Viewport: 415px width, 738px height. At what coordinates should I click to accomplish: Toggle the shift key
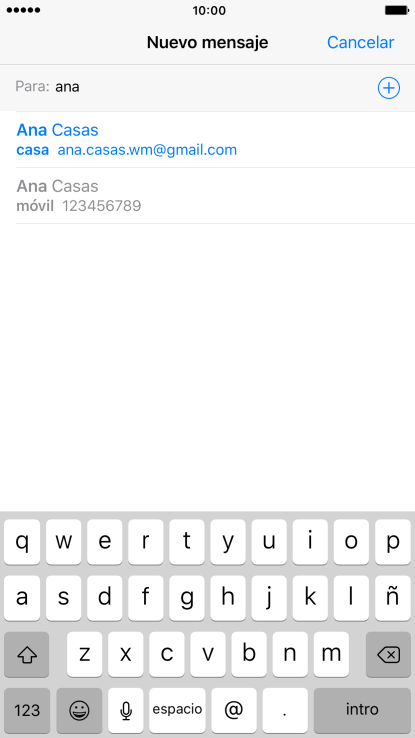27,654
